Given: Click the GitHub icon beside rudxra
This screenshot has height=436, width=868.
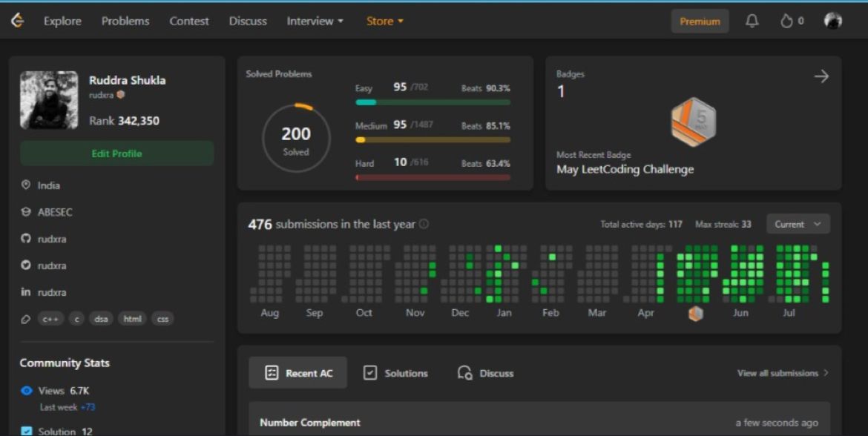Looking at the screenshot, I should click(x=25, y=239).
